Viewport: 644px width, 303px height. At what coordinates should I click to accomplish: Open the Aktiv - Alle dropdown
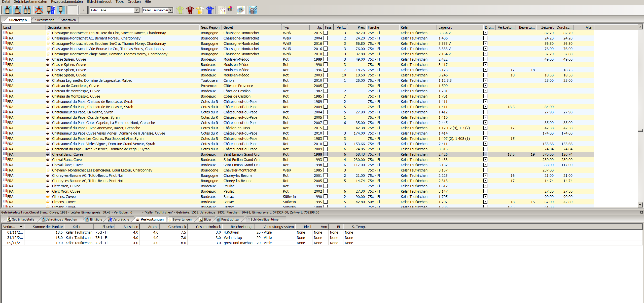pos(137,10)
